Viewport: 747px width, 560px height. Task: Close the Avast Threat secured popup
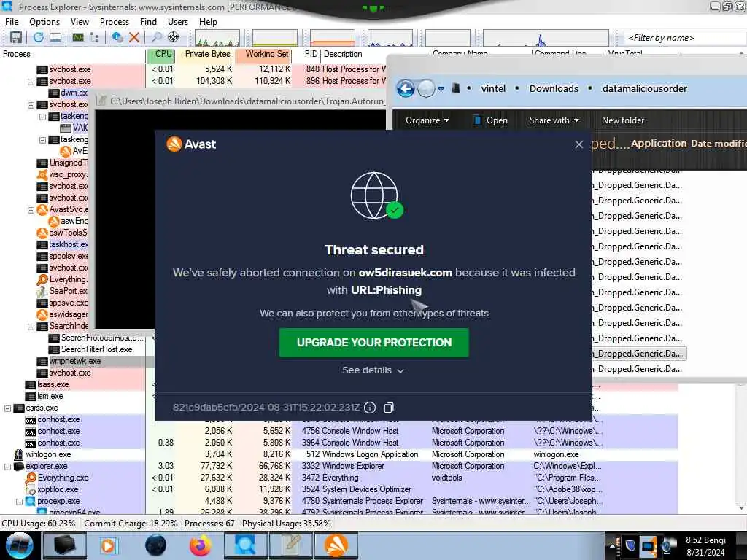(x=578, y=144)
